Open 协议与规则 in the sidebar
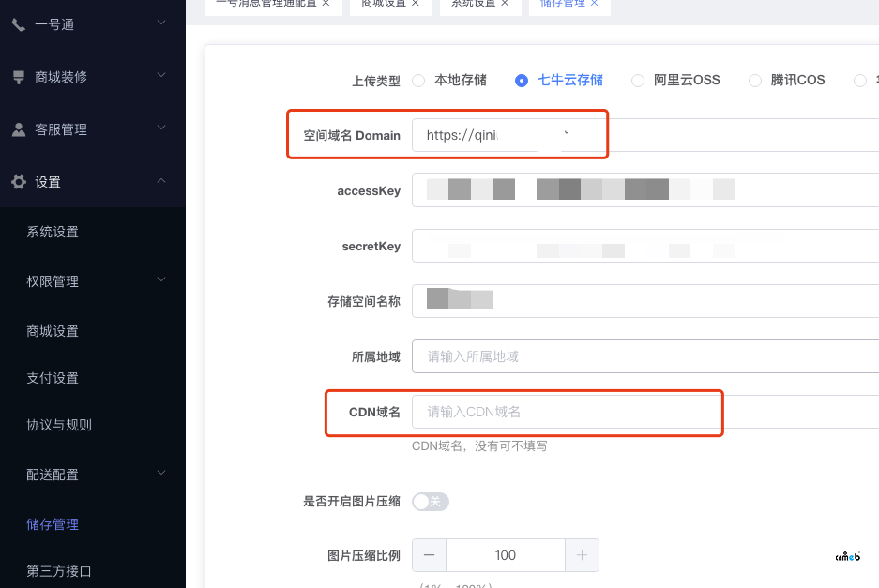 (59, 425)
